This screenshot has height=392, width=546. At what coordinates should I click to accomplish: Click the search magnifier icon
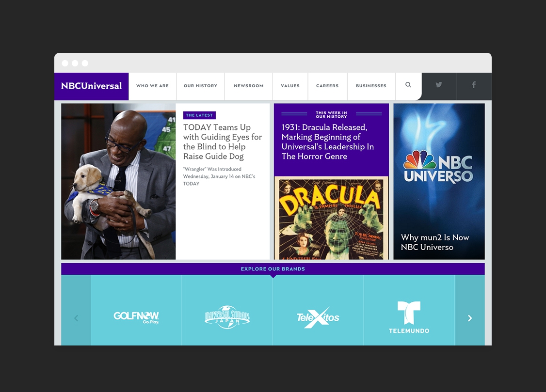click(x=408, y=85)
